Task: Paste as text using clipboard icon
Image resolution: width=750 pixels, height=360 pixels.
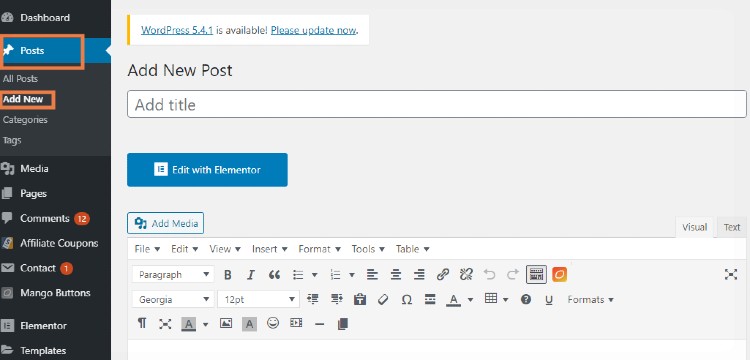Action: click(x=360, y=299)
